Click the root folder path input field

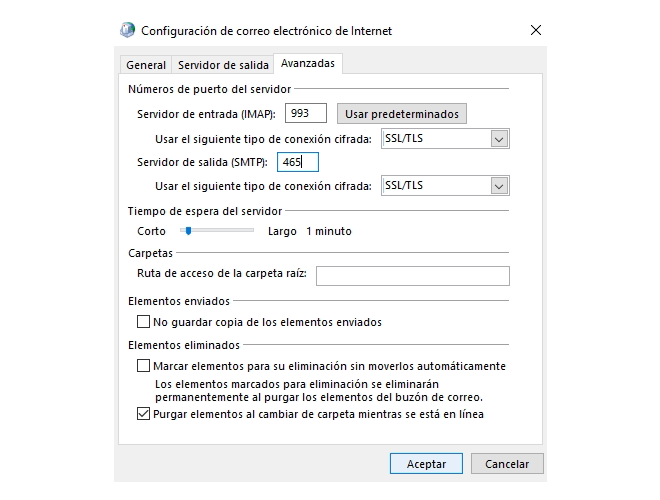pyautogui.click(x=412, y=276)
